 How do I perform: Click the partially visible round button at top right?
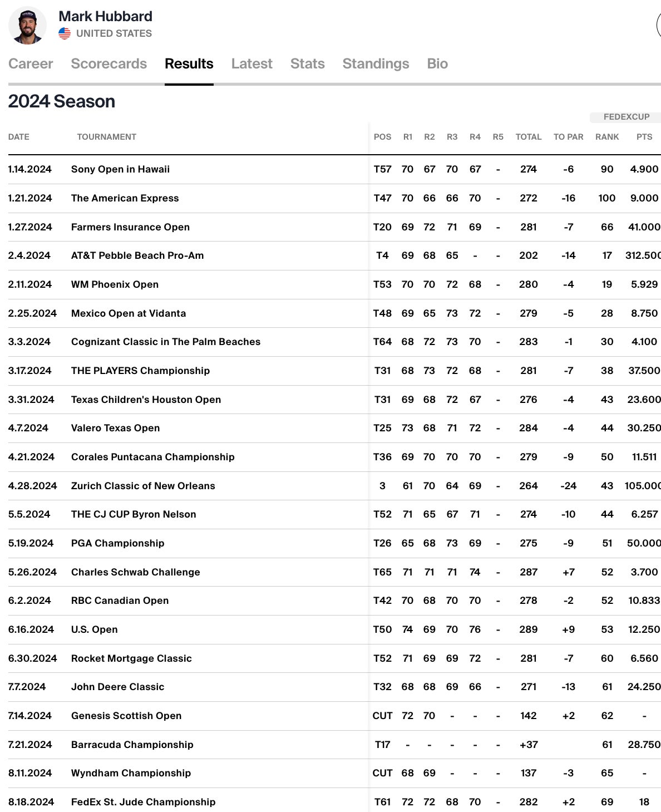point(658,26)
